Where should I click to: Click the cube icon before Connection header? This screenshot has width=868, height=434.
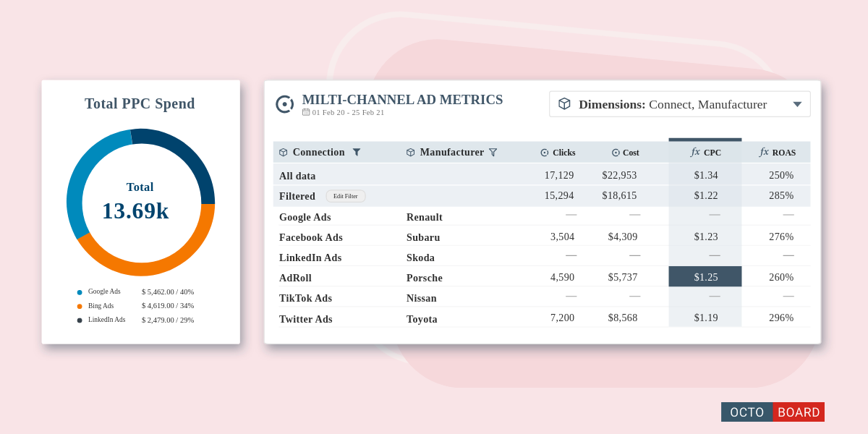click(284, 153)
